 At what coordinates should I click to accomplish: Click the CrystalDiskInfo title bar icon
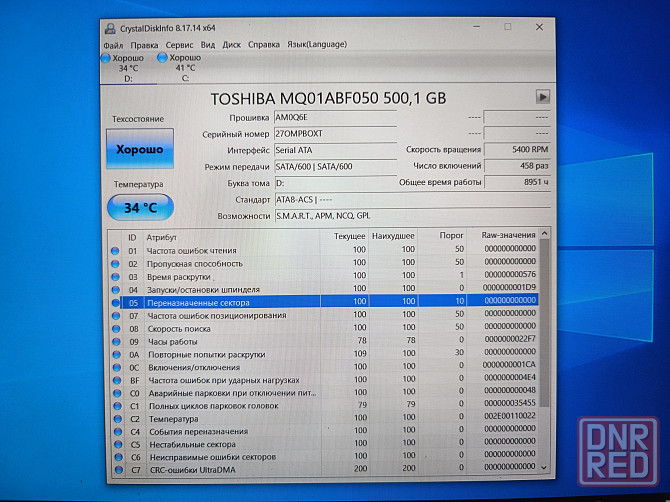click(x=110, y=29)
